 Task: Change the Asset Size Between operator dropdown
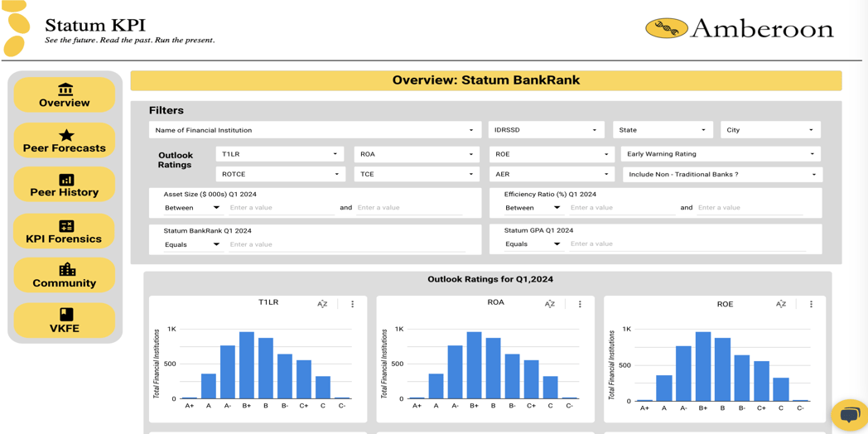(192, 208)
